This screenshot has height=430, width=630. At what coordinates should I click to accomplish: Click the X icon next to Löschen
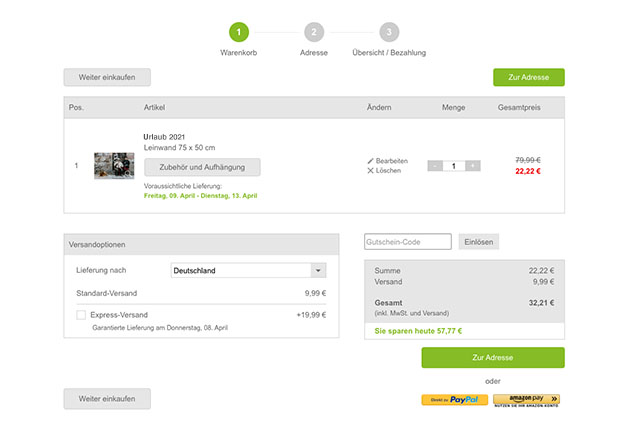[371, 171]
